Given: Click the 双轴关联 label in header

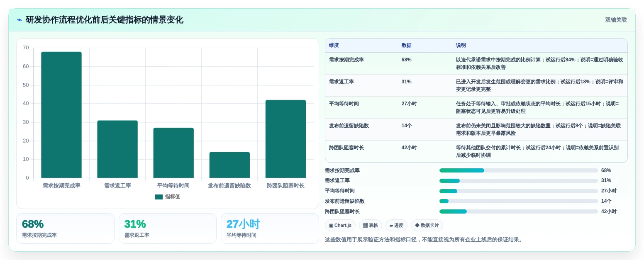Looking at the screenshot, I should click(616, 20).
